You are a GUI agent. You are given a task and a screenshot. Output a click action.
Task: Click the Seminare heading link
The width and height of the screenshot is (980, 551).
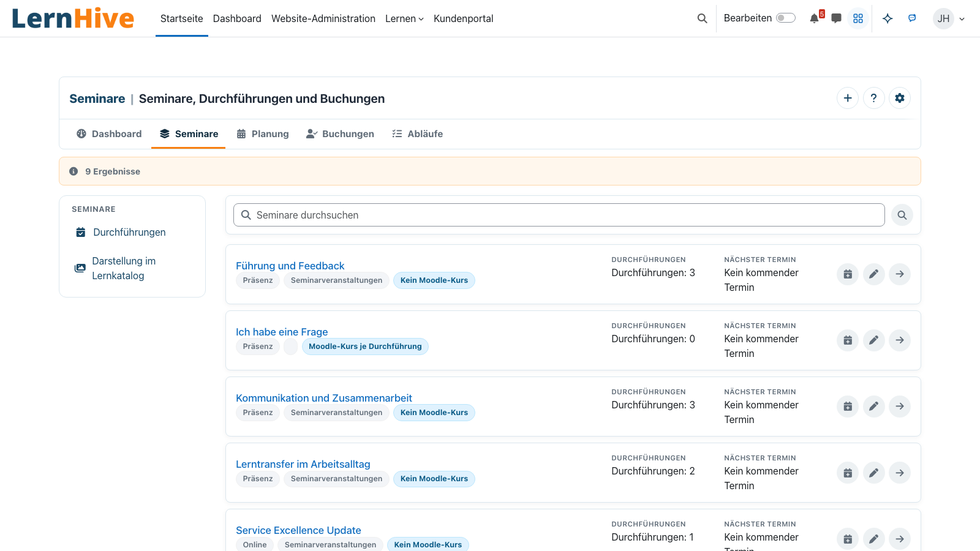click(x=97, y=99)
